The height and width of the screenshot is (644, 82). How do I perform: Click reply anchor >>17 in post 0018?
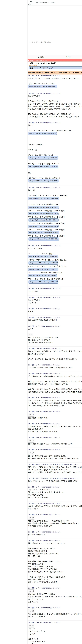point(31,453)
